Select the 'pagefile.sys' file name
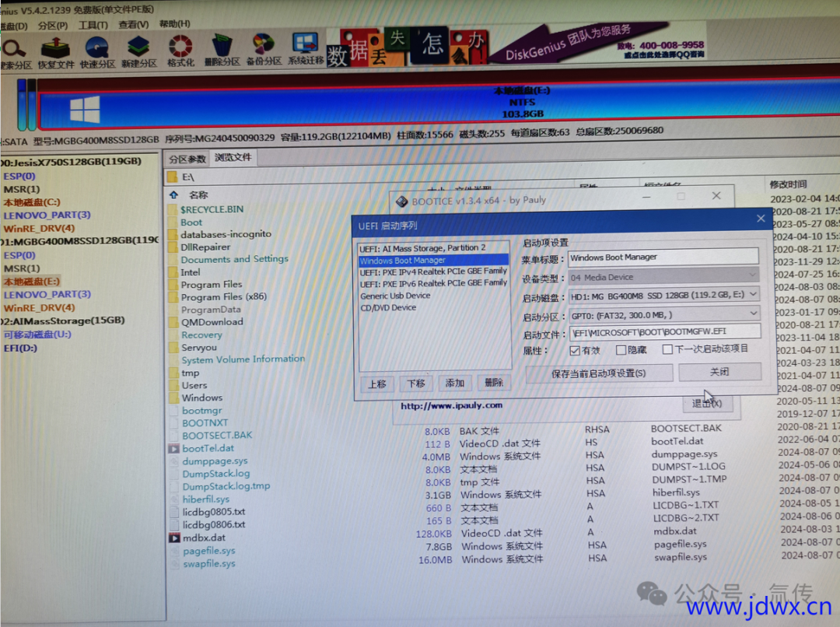This screenshot has height=627, width=840. pos(209,551)
